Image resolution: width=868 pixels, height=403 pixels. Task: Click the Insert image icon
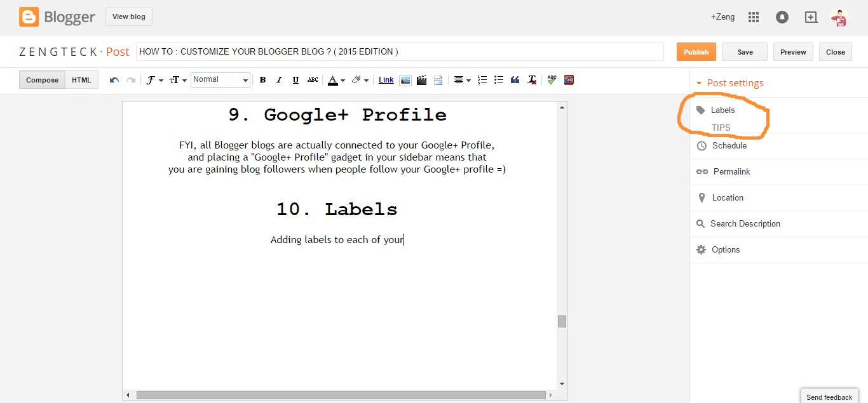405,80
